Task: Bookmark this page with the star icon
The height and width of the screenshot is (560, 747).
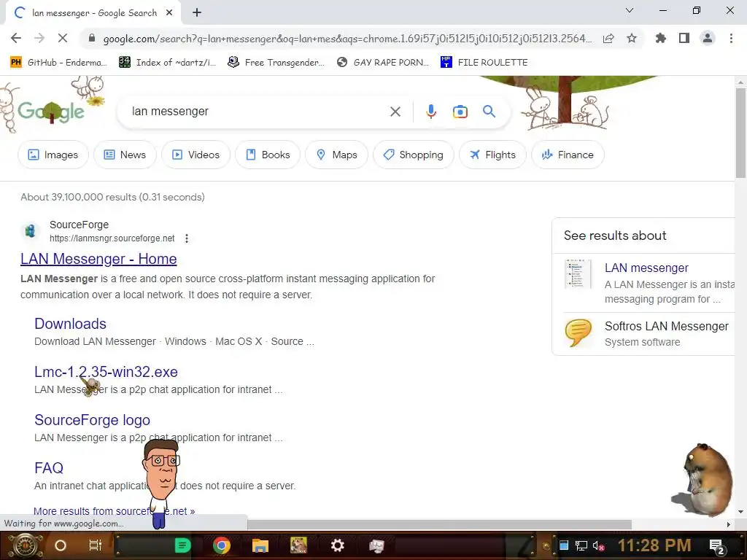Action: (632, 38)
